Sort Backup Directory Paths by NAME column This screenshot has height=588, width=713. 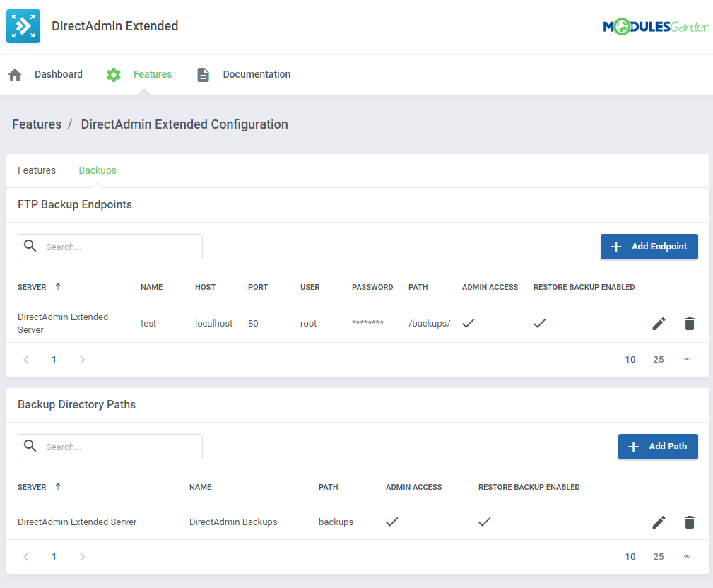[201, 487]
